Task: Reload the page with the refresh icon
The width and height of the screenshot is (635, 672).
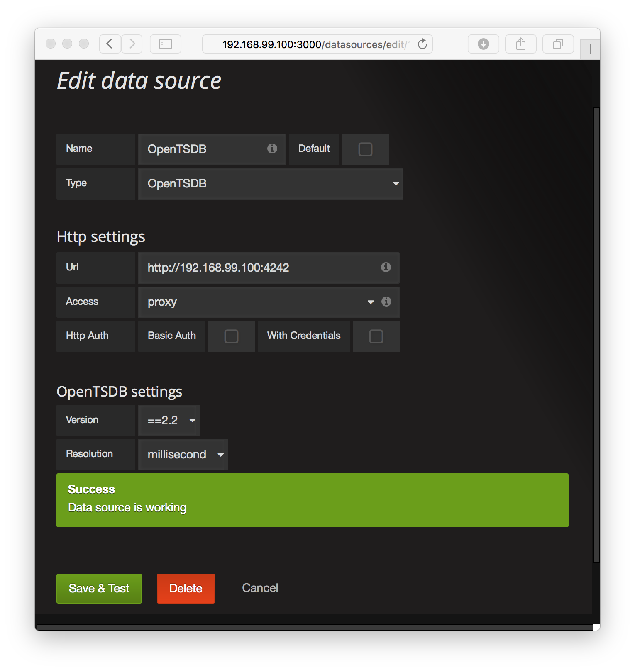Action: [423, 44]
